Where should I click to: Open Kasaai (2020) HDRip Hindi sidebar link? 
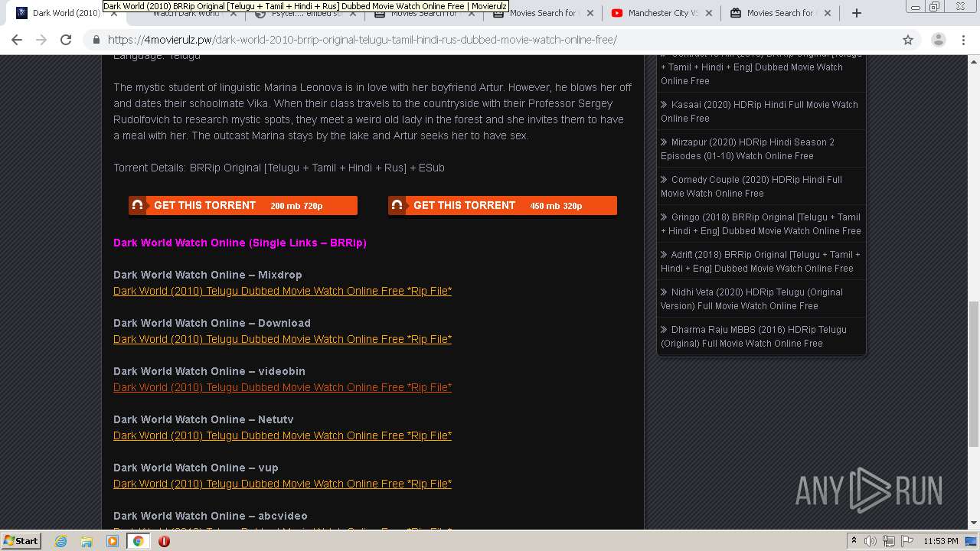coord(759,111)
